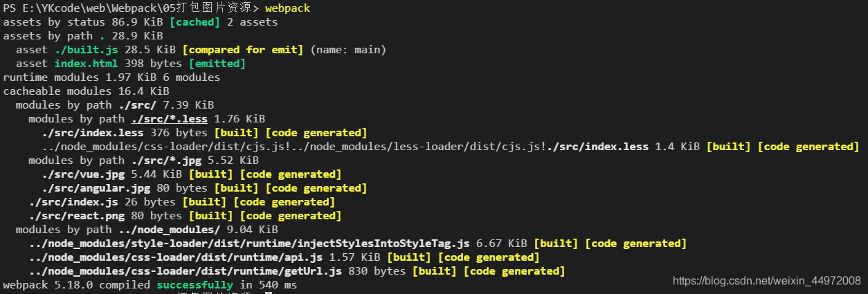Click the typed 'webpack' command in the prompt
Screen dimensions: 868x294
click(x=288, y=8)
